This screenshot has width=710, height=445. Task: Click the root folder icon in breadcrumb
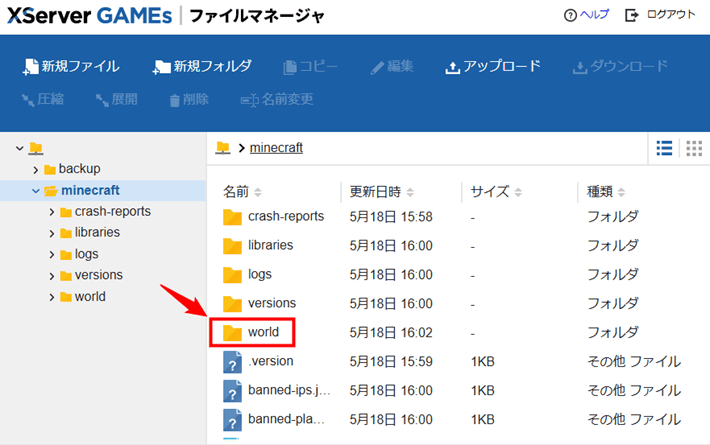pyautogui.click(x=222, y=148)
